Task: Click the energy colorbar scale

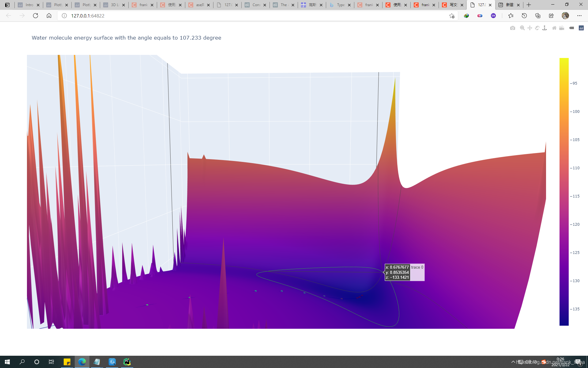Action: tap(564, 191)
